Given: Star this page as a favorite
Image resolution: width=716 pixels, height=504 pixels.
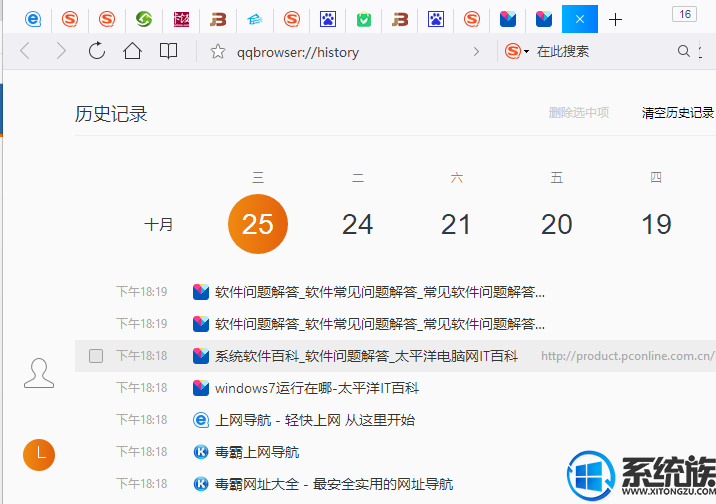Looking at the screenshot, I should pos(218,52).
